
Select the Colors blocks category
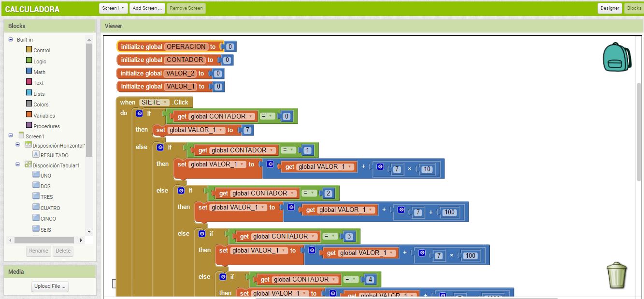[x=41, y=105]
